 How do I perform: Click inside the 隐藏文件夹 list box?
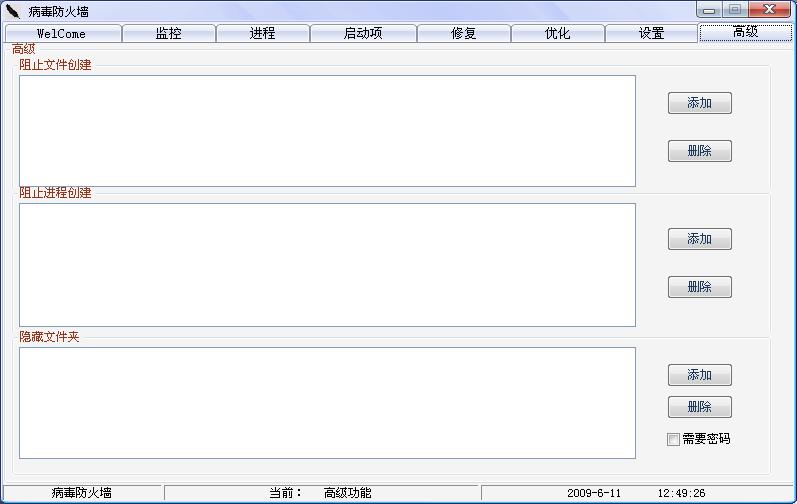[x=327, y=403]
